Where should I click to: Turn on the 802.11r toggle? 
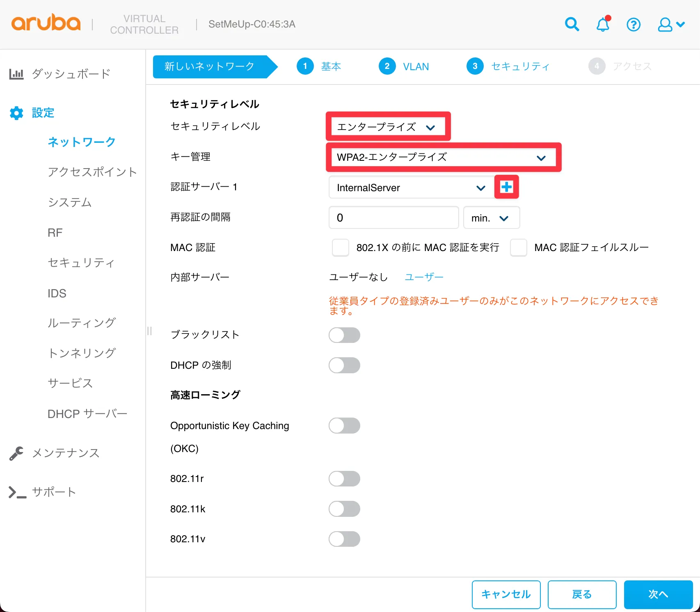[x=344, y=479]
